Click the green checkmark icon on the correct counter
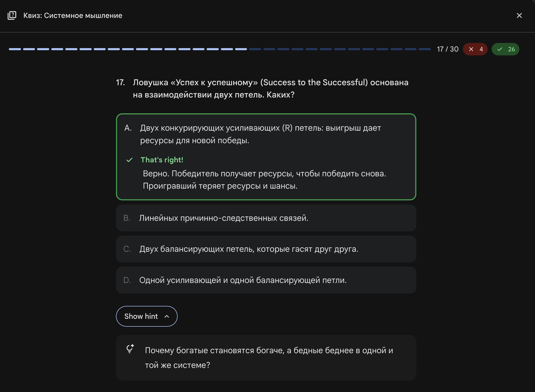This screenshot has height=392, width=535. click(498, 49)
